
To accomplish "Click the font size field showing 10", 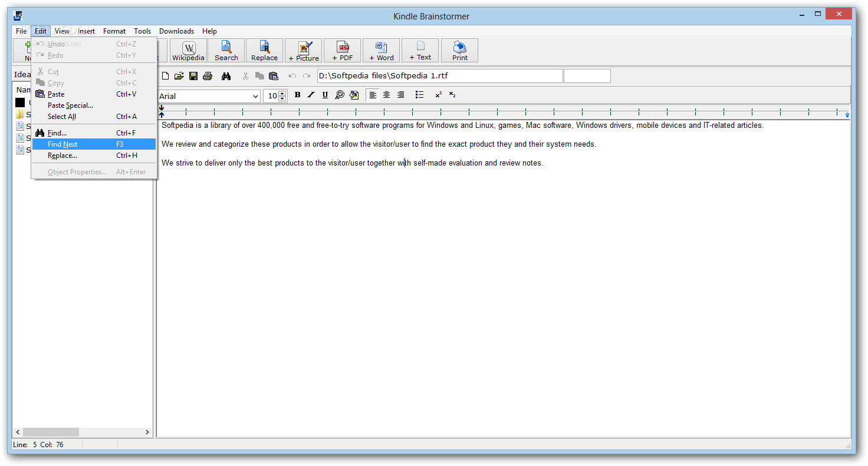I will tap(271, 96).
